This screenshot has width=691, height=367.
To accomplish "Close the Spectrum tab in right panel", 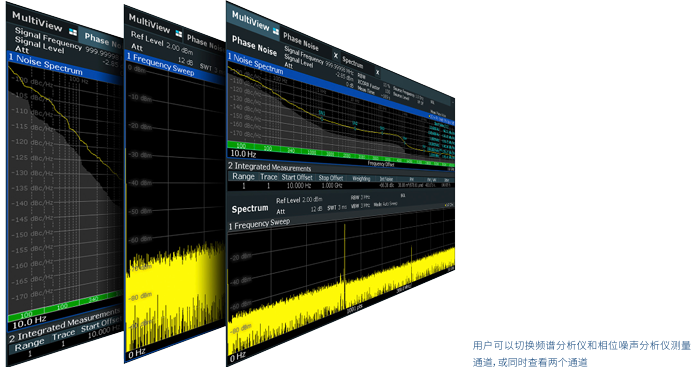I will click(x=377, y=71).
